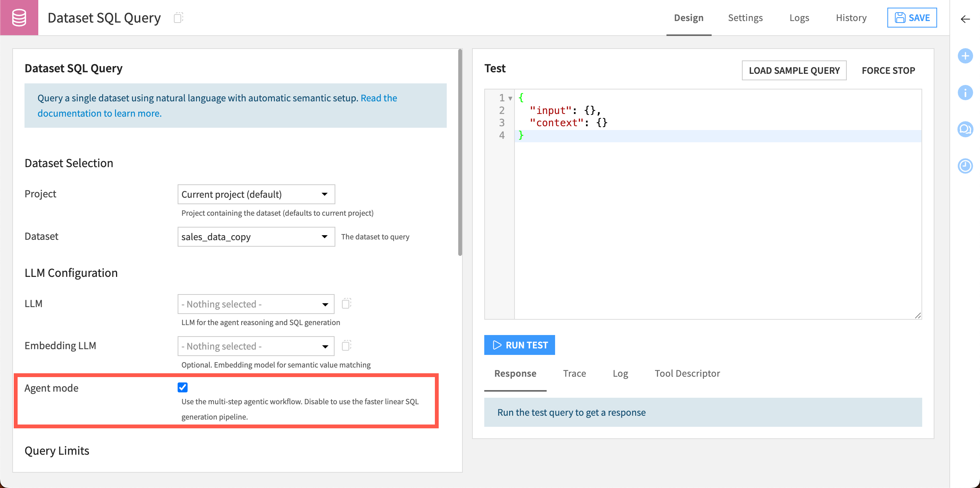Image resolution: width=980 pixels, height=488 pixels.
Task: Switch to the Logs tab
Action: [799, 18]
